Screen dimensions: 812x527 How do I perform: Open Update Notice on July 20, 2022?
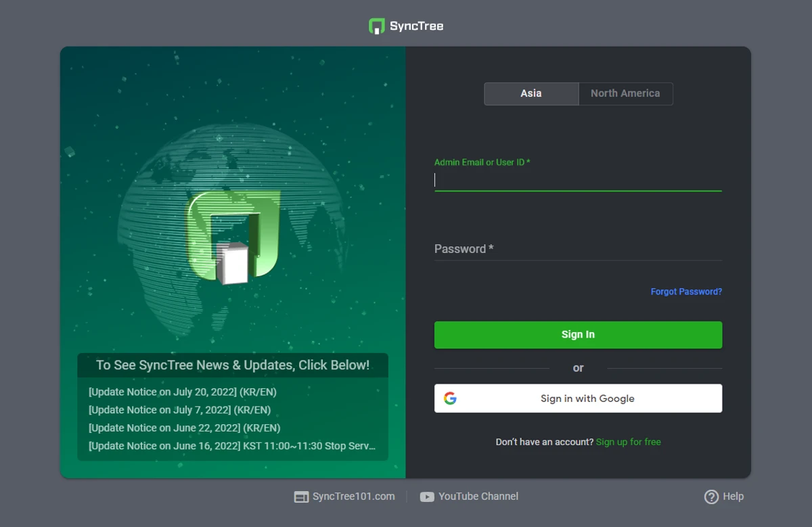[x=183, y=392]
